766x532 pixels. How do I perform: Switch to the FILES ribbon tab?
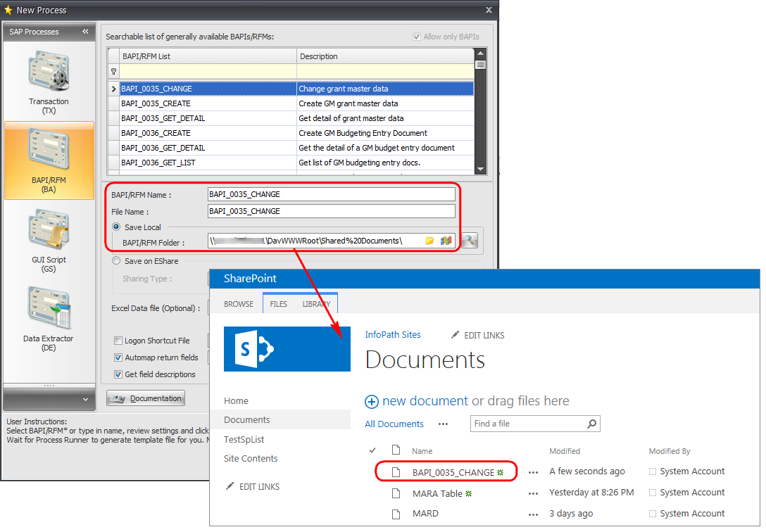(x=279, y=304)
